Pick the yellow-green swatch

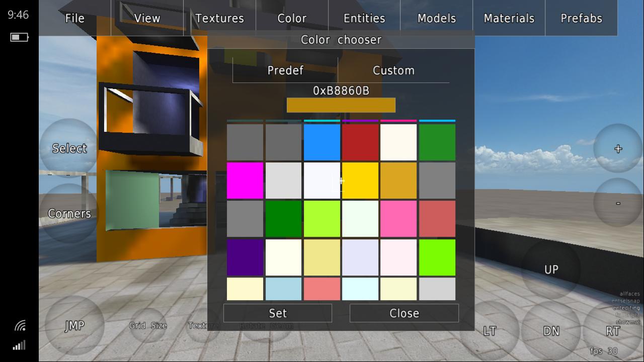[322, 219]
